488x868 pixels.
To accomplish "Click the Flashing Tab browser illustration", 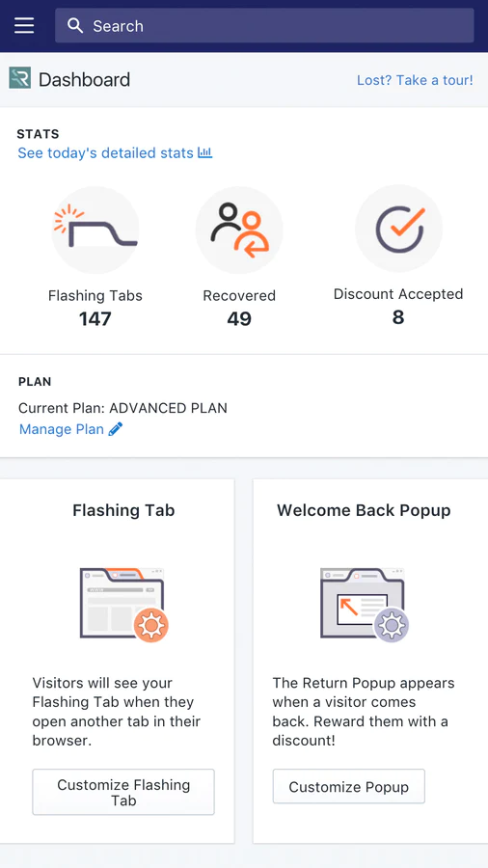I will point(124,605).
